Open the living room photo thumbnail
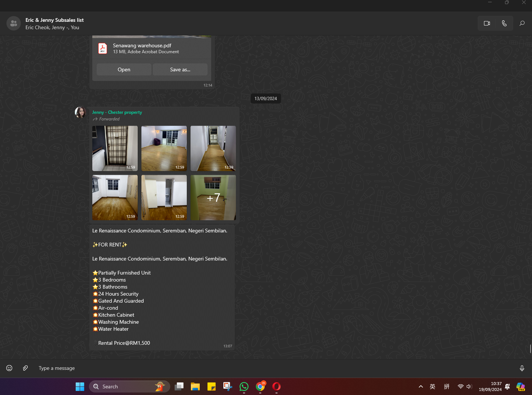Image resolution: width=532 pixels, height=395 pixels. coord(164,149)
